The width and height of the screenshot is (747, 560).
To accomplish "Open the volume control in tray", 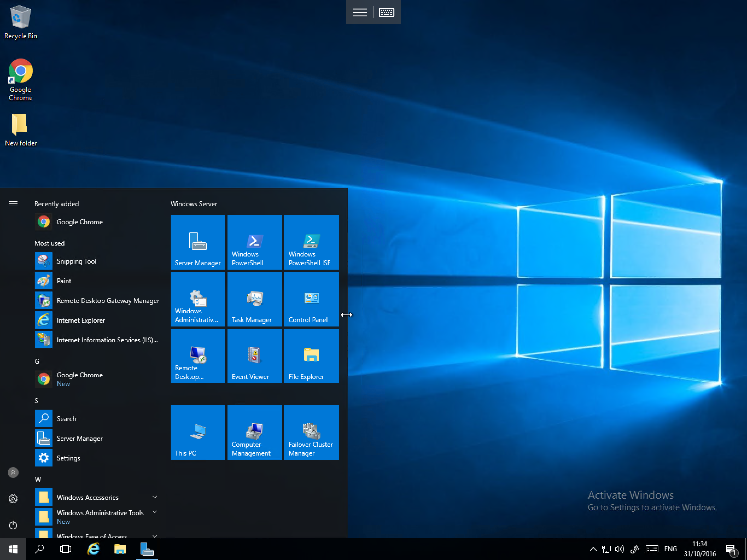I will [x=619, y=549].
